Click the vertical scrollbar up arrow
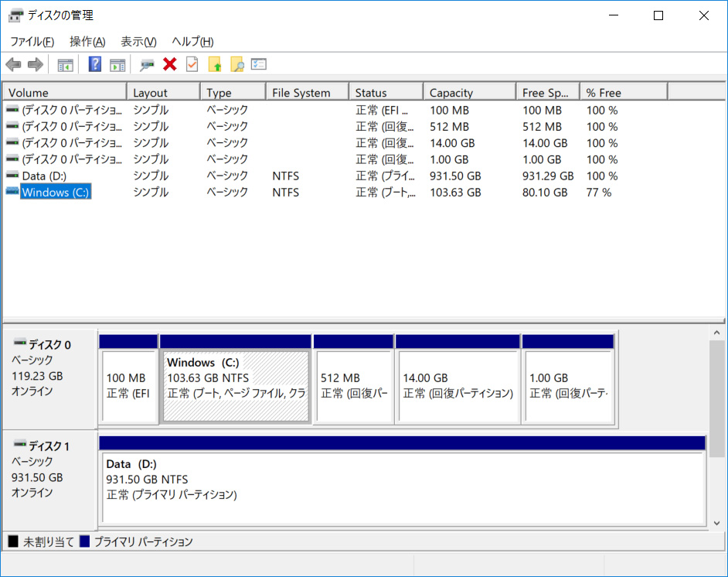728x577 pixels. coord(716,333)
